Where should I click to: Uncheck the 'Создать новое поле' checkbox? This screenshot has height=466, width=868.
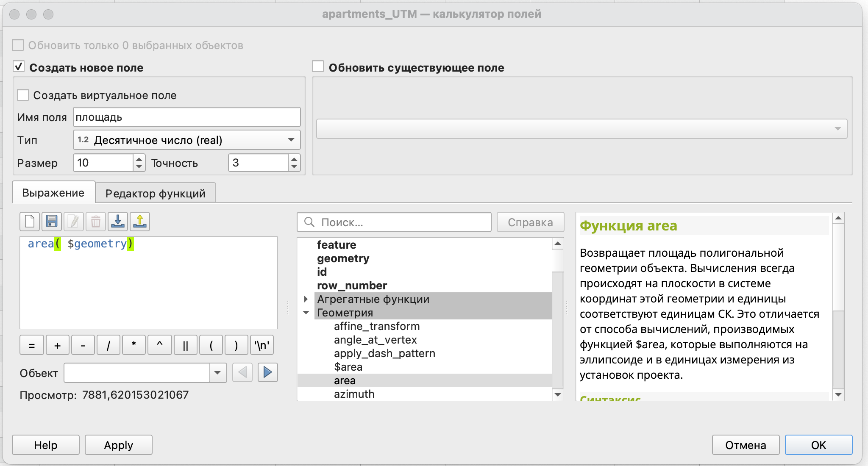(x=19, y=67)
